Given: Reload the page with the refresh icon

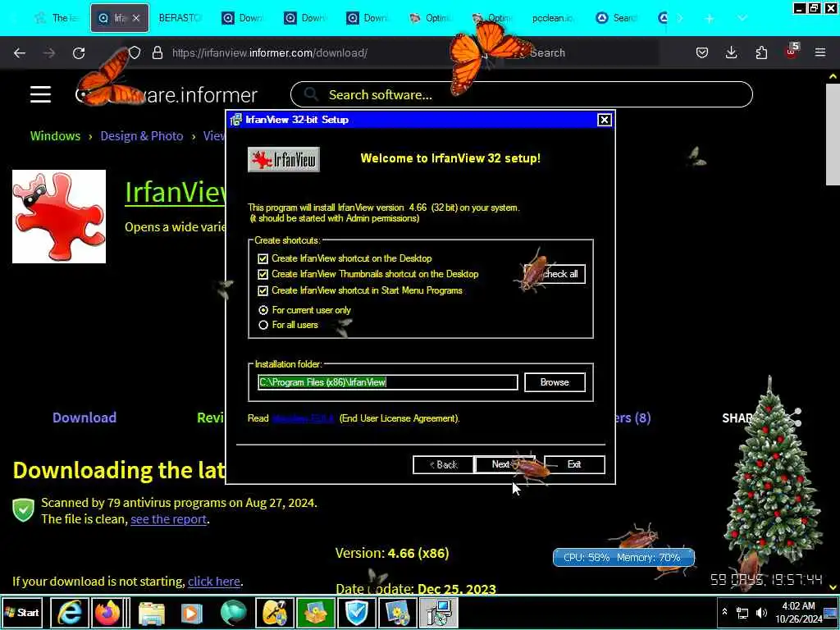Looking at the screenshot, I should 79,52.
